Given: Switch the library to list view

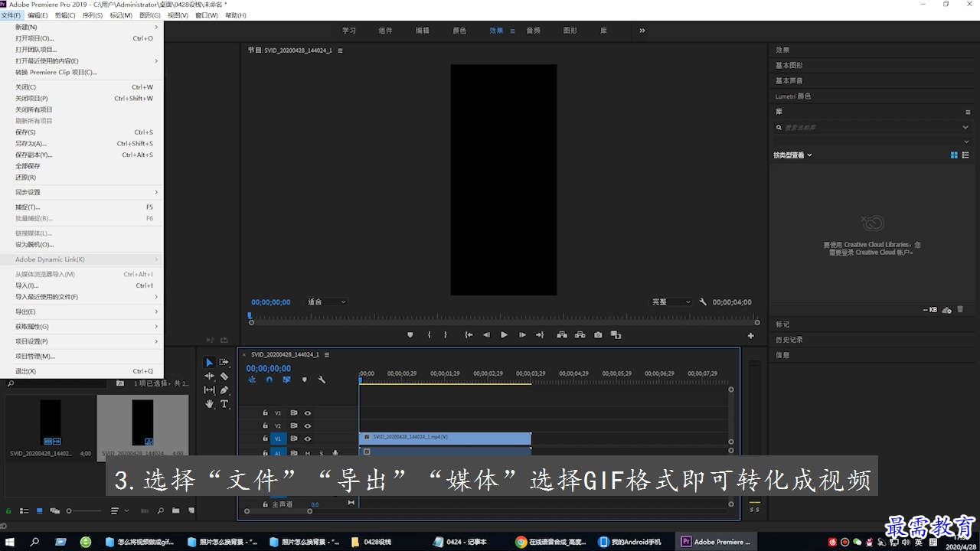Looking at the screenshot, I should (965, 155).
